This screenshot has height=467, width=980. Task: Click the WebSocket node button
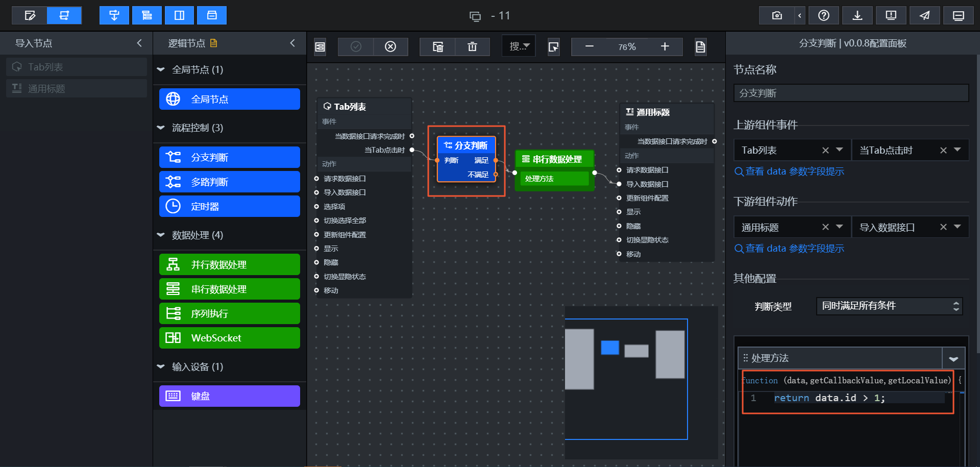tap(230, 338)
